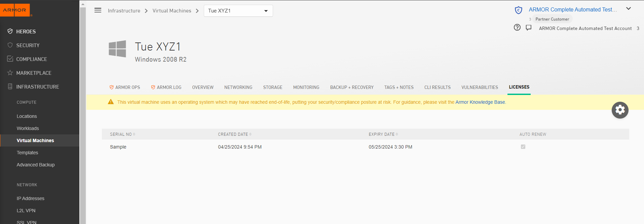Open the Tue XYZ1 virtual machine dropdown
Viewport: 644px width, 224px height.
coord(238,11)
